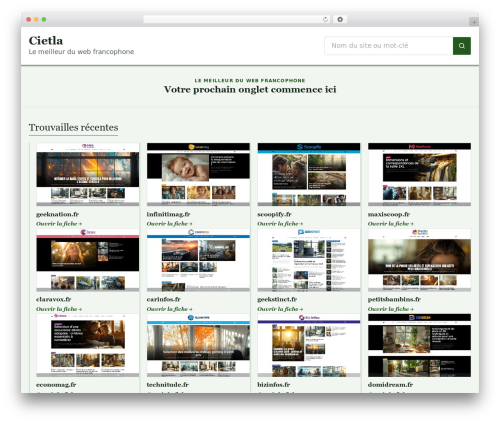Open the browser extension icon beside address bar
This screenshot has height=423, width=500.
coord(340,19)
